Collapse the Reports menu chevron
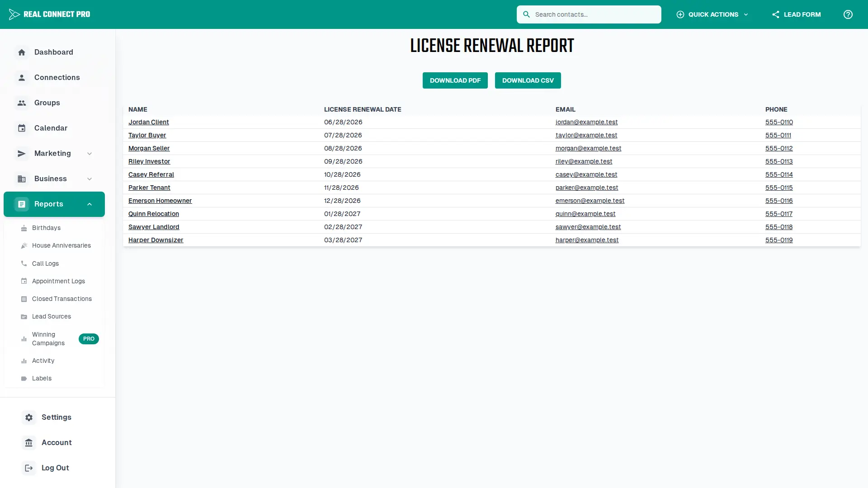The image size is (868, 488). tap(90, 204)
